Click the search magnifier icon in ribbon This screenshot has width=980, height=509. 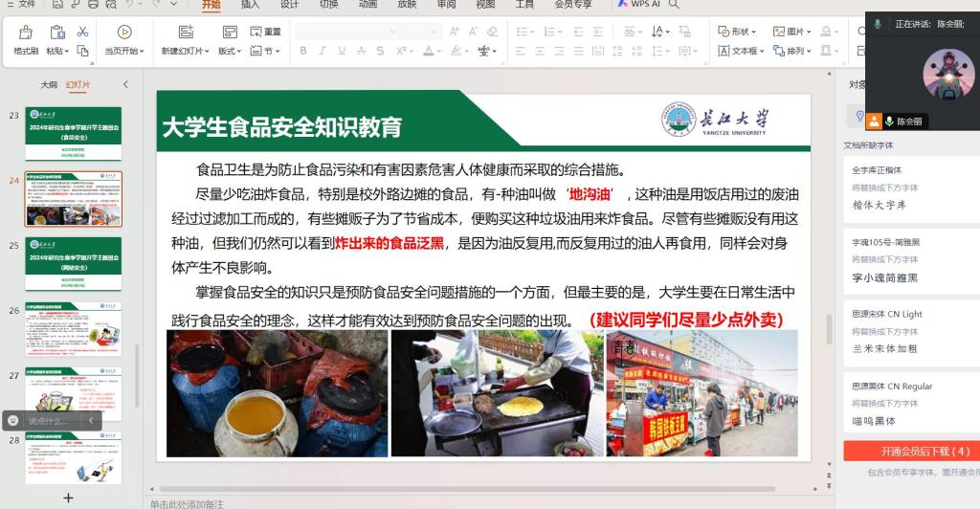[x=674, y=4]
